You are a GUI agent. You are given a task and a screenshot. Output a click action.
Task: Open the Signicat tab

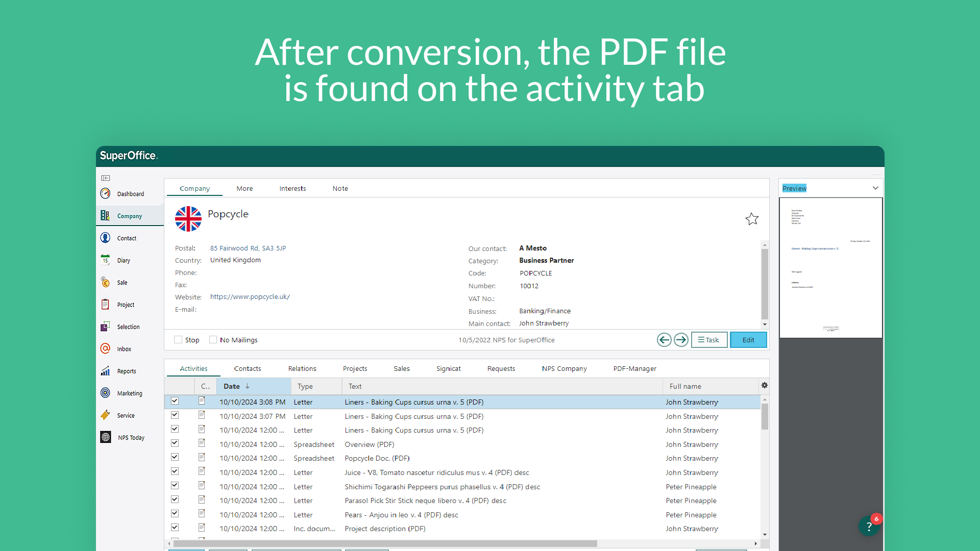(448, 368)
